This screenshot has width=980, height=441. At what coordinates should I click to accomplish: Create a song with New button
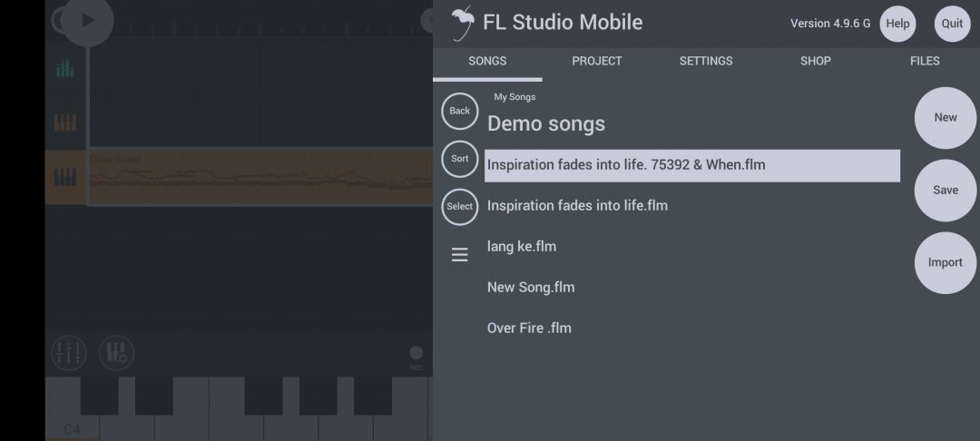[x=946, y=117]
